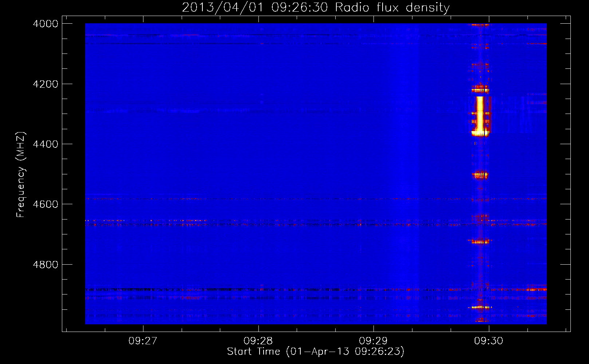589x364 pixels.
Task: Click the 'Frequency (MHZ)' axis label
Action: pyautogui.click(x=21, y=175)
